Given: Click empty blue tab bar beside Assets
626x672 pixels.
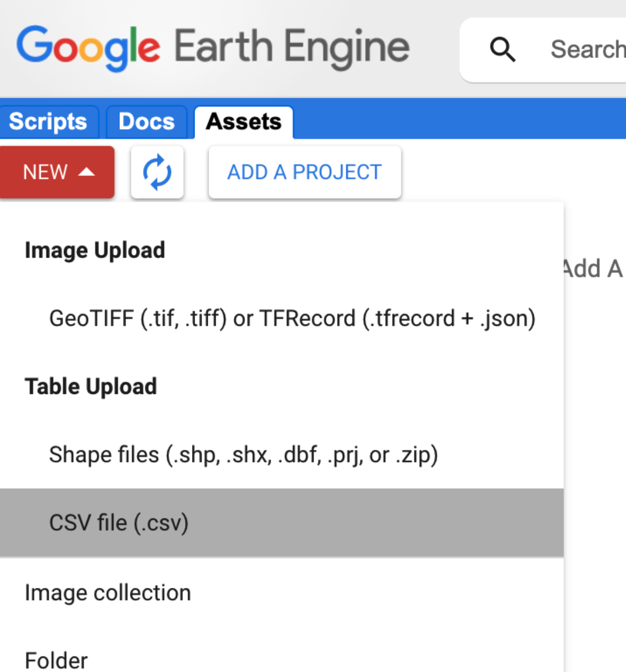Looking at the screenshot, I should coord(454,120).
